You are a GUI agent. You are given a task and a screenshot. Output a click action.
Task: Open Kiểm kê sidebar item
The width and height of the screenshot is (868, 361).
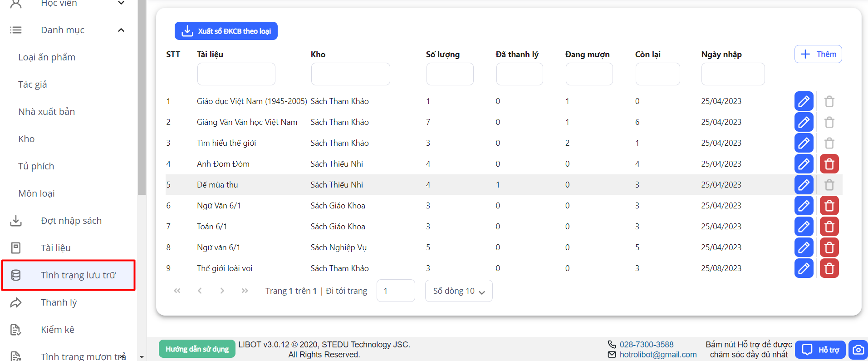[x=57, y=330]
